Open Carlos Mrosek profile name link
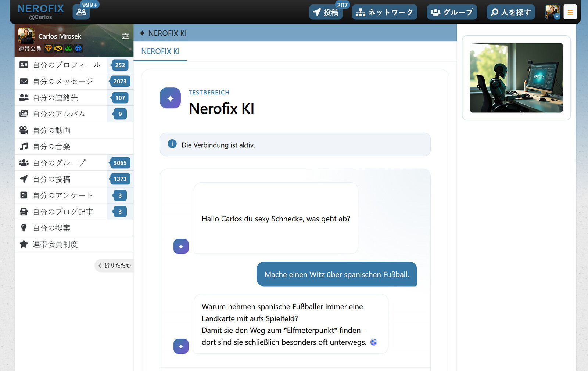 point(60,36)
